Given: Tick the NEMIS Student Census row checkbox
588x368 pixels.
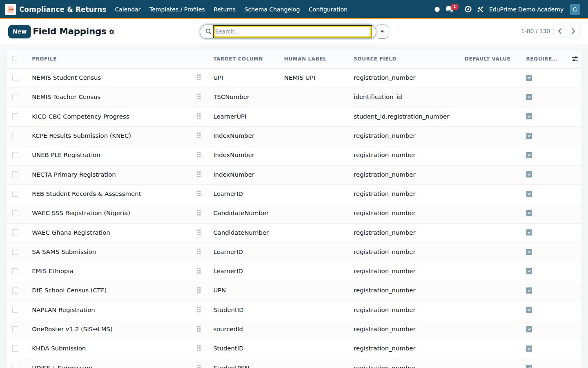Looking at the screenshot, I should pyautogui.click(x=16, y=78).
